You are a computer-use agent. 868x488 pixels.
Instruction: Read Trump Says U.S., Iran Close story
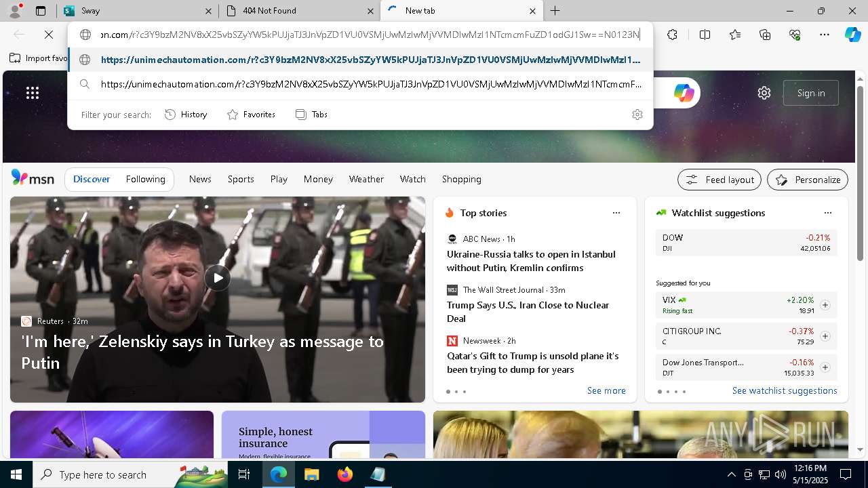(x=528, y=312)
